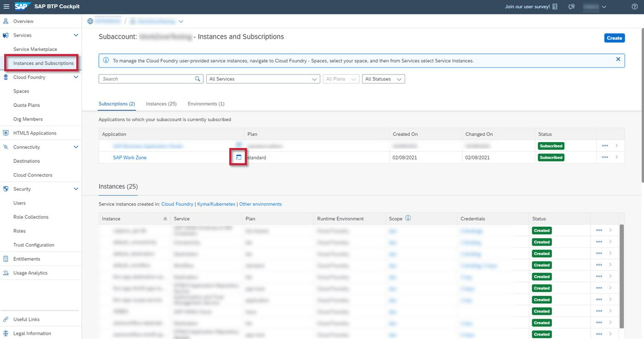Viewport: 644px width, 339px height.
Task: Sort by Instance column arrow icon
Action: pyautogui.click(x=165, y=219)
